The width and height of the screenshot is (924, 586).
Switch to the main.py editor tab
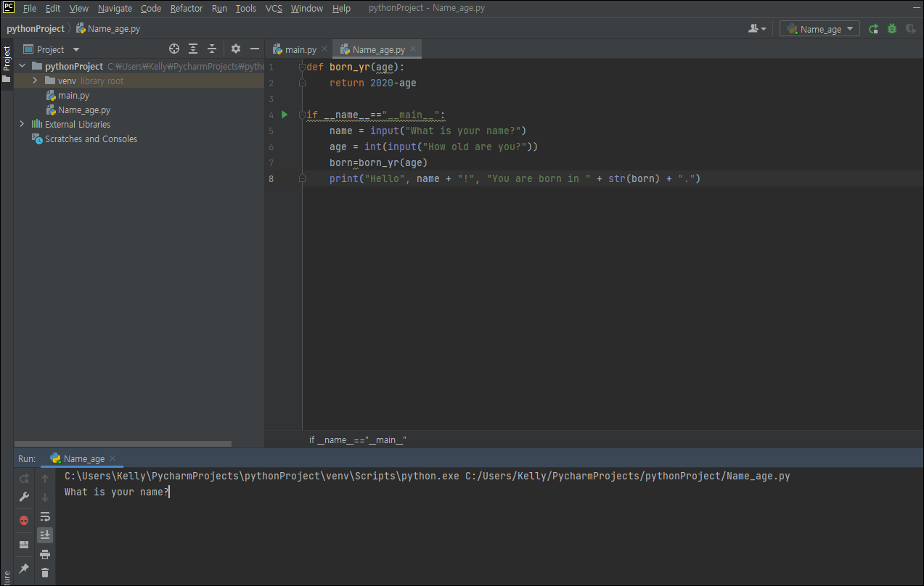300,50
